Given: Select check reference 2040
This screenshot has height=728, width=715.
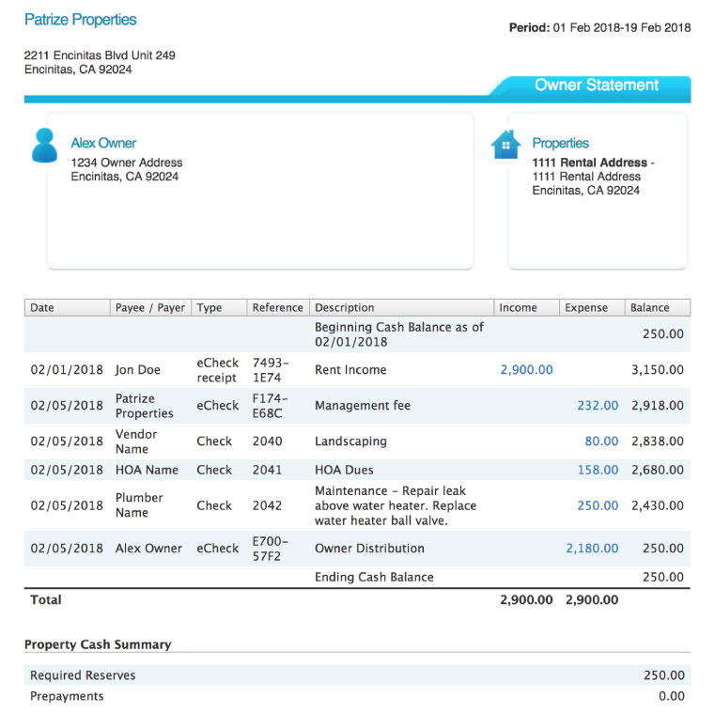Looking at the screenshot, I should pyautogui.click(x=268, y=441).
